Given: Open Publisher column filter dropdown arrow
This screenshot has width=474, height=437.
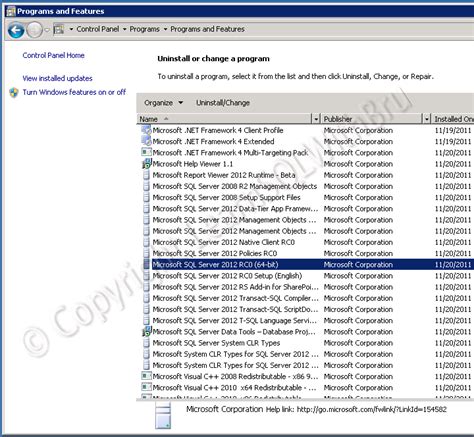Looking at the screenshot, I should click(426, 119).
